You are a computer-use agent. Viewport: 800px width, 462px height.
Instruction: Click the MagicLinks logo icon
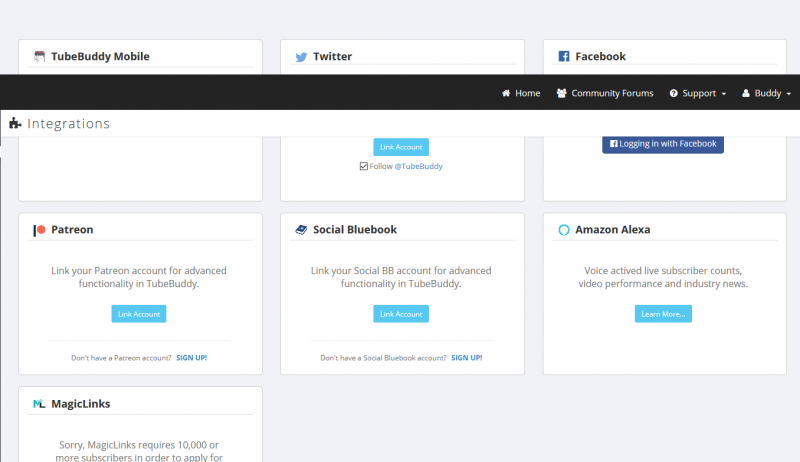click(x=39, y=404)
